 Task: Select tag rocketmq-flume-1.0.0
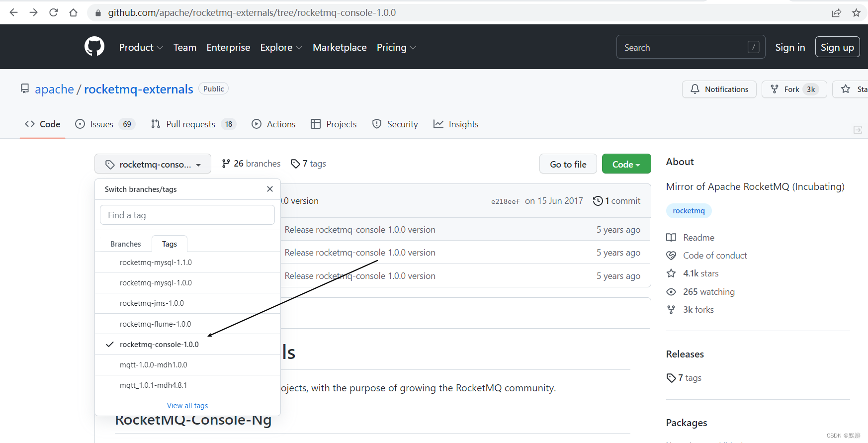[x=187, y=324]
